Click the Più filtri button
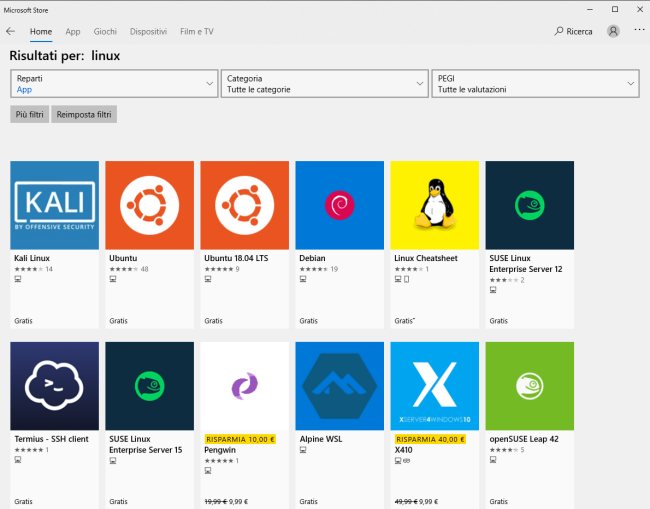This screenshot has width=650, height=509. [x=29, y=115]
